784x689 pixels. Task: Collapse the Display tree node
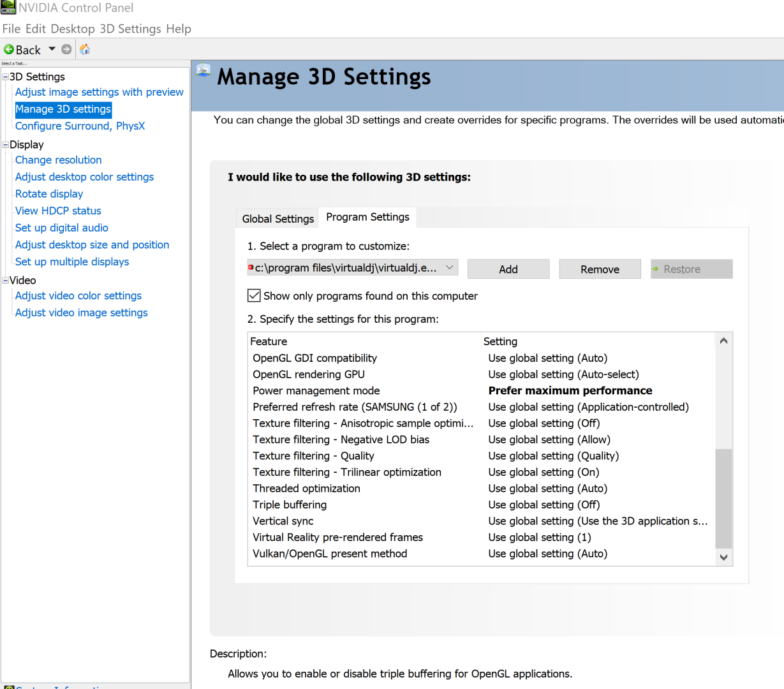coord(6,145)
